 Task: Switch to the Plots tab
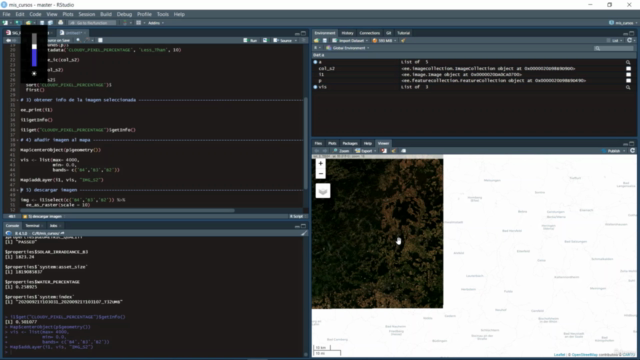coord(332,144)
